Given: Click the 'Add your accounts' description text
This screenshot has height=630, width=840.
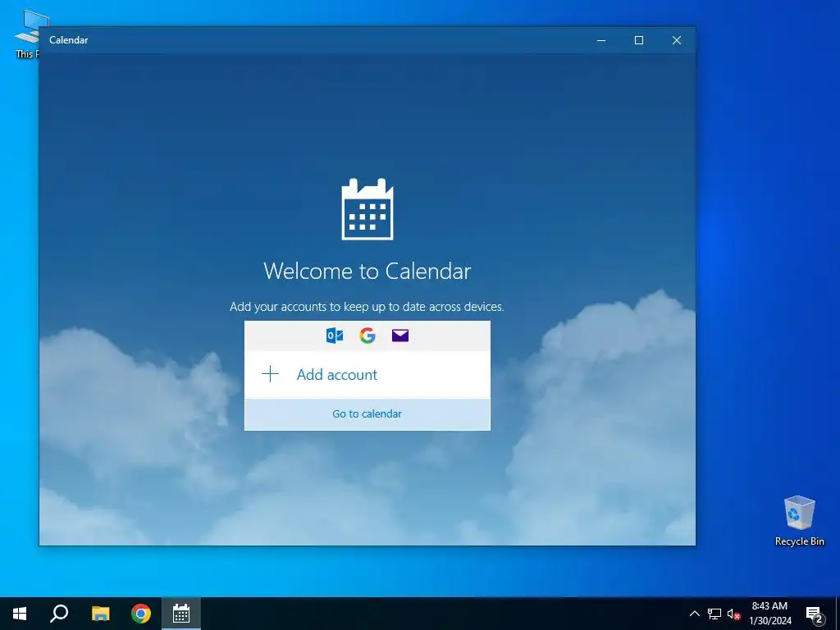Looking at the screenshot, I should point(367,307).
